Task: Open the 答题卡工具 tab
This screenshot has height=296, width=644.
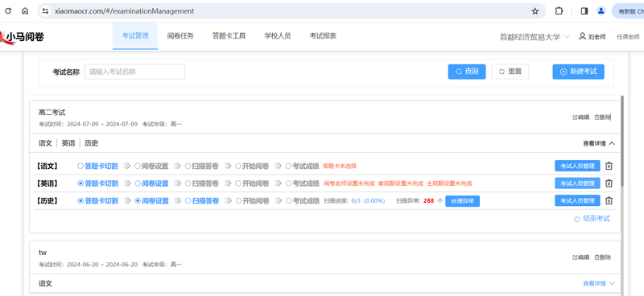Action: [x=229, y=35]
